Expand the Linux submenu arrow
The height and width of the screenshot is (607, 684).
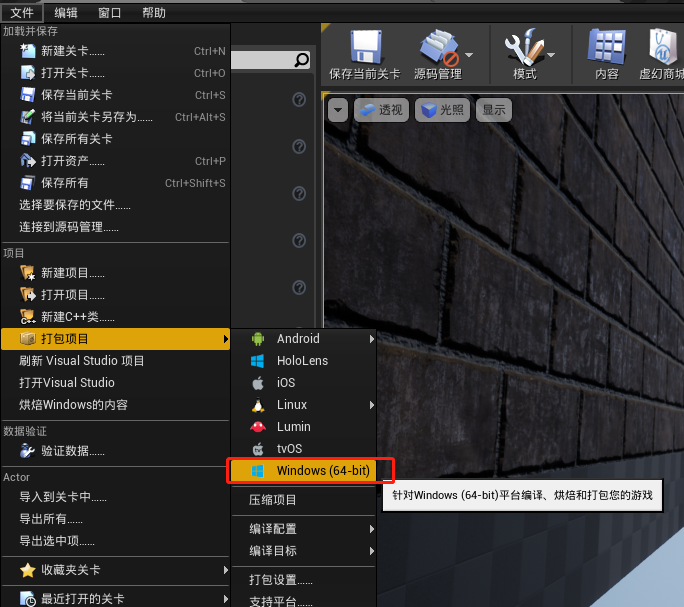(372, 405)
